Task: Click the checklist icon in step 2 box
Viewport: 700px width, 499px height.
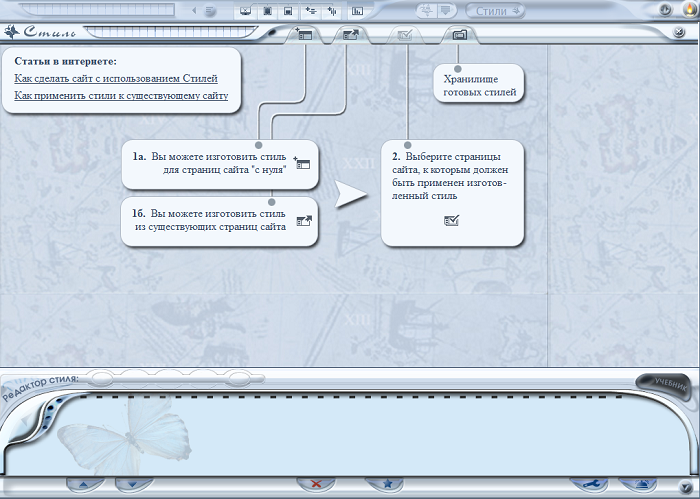Action: click(451, 221)
